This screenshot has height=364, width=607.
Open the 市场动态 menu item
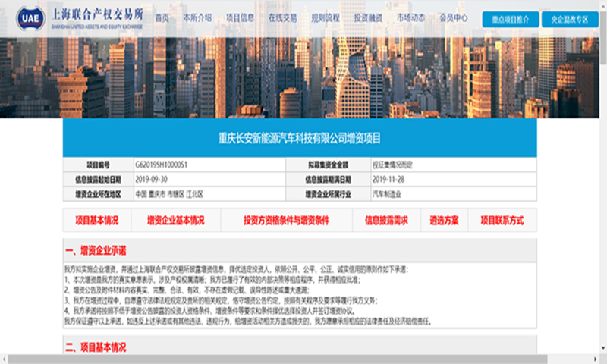pyautogui.click(x=410, y=17)
